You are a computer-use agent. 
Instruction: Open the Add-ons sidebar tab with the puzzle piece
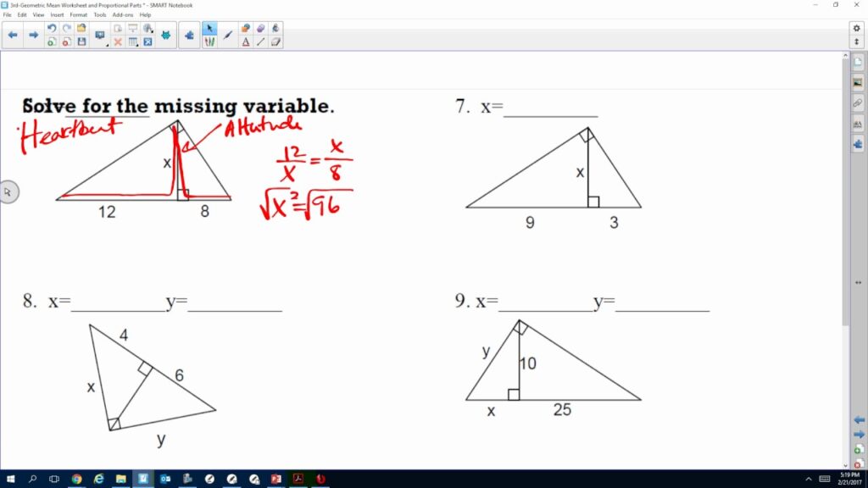click(858, 144)
